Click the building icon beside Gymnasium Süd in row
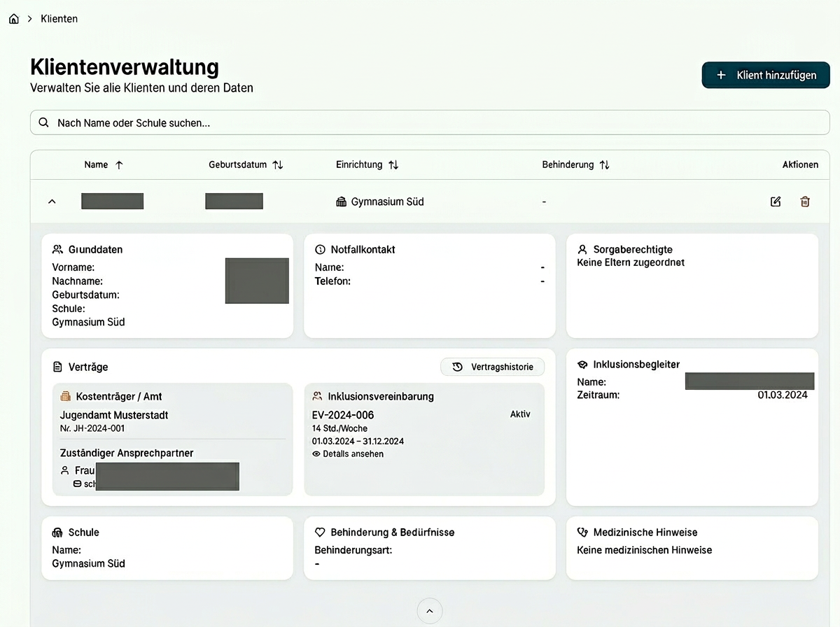840x627 pixels. tap(342, 202)
